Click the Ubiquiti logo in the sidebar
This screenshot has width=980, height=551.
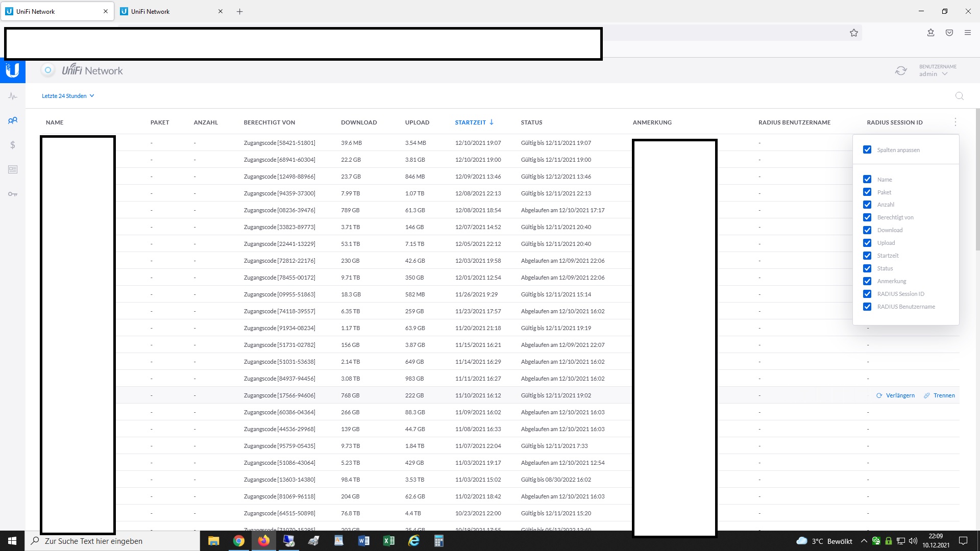click(13, 70)
